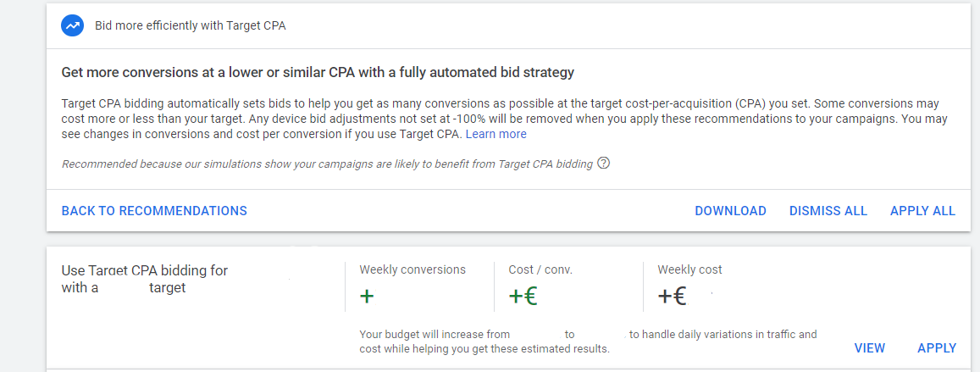Viewport: 980px width, 372px height.
Task: Click the green plus under Weekly conversions
Action: point(366,297)
